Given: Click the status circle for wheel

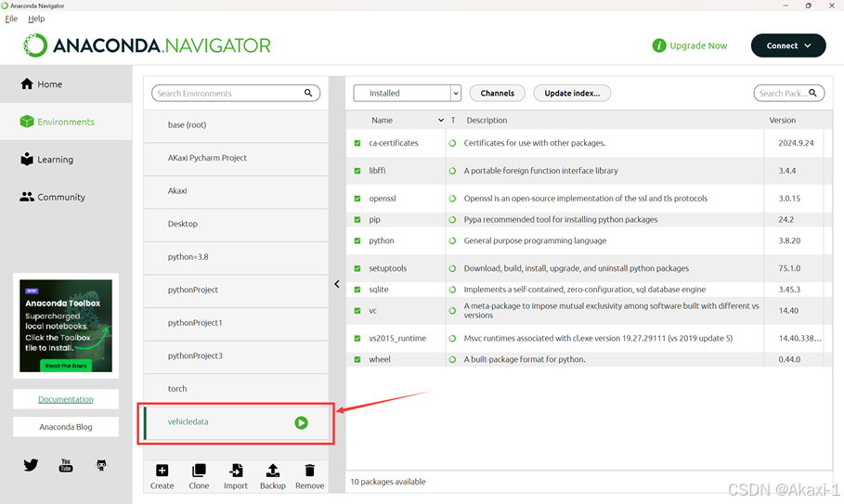Looking at the screenshot, I should [x=453, y=359].
